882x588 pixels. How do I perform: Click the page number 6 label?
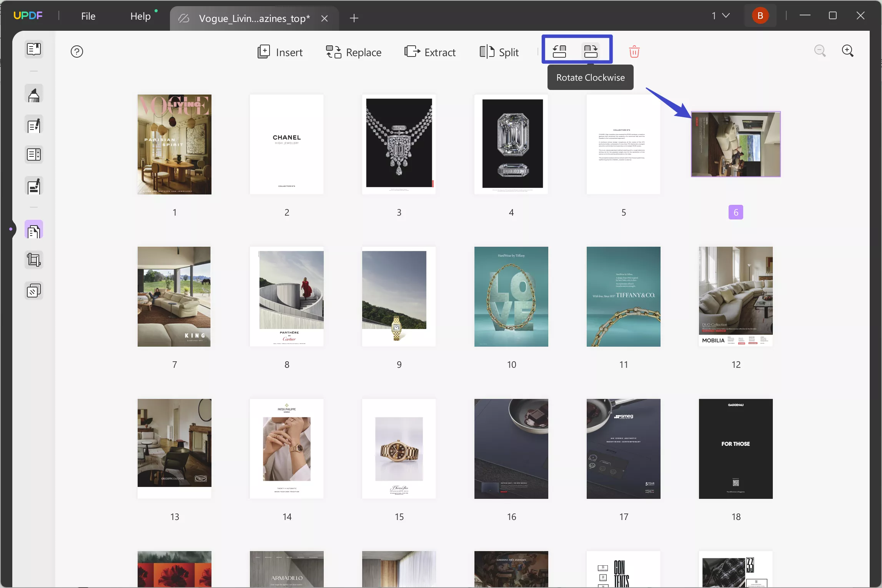pos(736,212)
